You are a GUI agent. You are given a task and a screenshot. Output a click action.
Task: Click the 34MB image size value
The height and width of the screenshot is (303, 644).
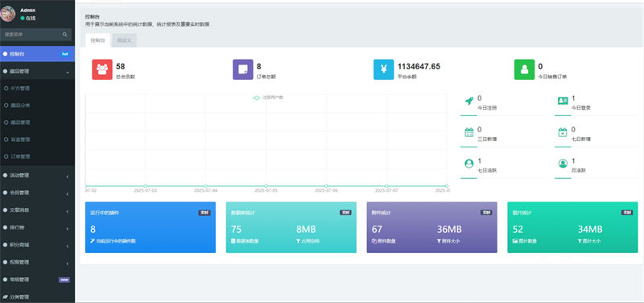click(x=590, y=230)
